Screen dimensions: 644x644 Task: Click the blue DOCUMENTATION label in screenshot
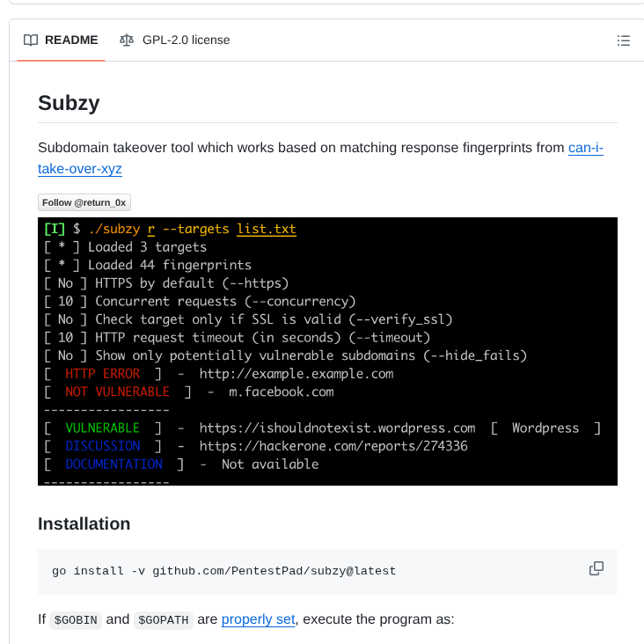113,464
